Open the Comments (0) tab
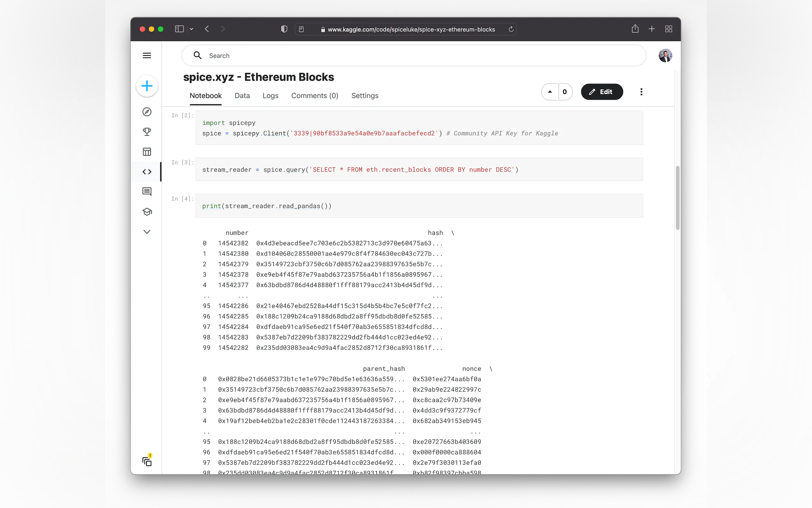This screenshot has height=508, width=812. (x=315, y=96)
